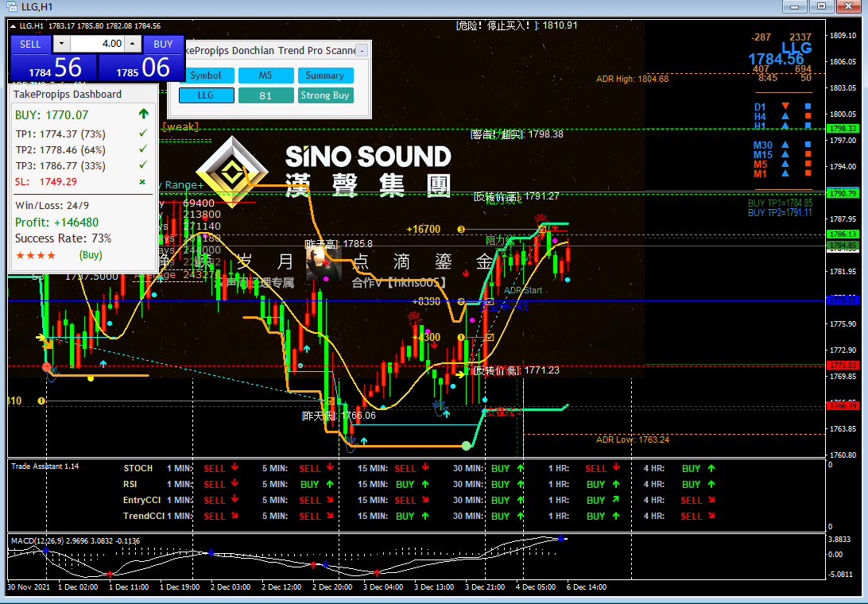
Task: Click the 'ADR Low: 1763.24' label
Action: (632, 439)
